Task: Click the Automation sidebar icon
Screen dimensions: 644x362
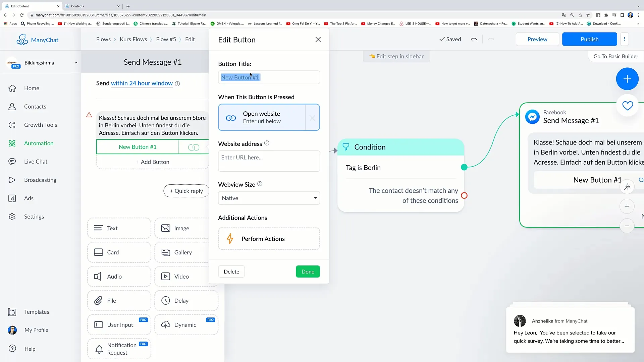Action: [12, 143]
